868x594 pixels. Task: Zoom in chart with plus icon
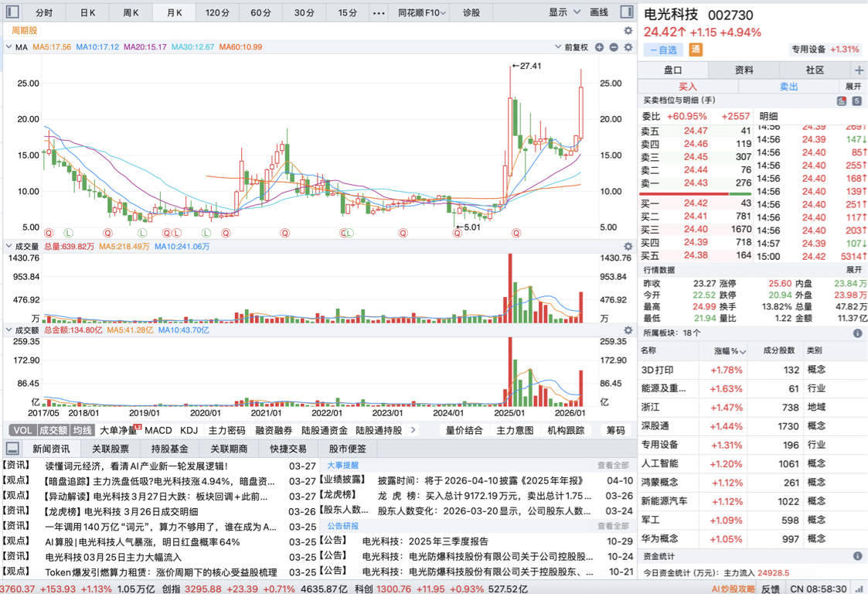(x=599, y=47)
